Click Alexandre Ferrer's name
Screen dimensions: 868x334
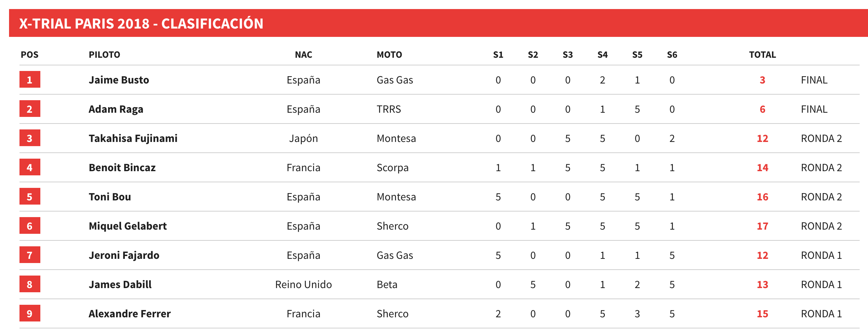coord(129,314)
